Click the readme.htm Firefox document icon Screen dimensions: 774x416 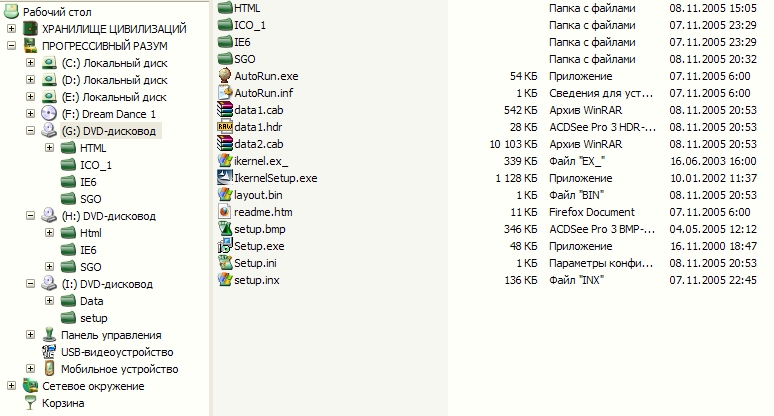[x=226, y=212]
